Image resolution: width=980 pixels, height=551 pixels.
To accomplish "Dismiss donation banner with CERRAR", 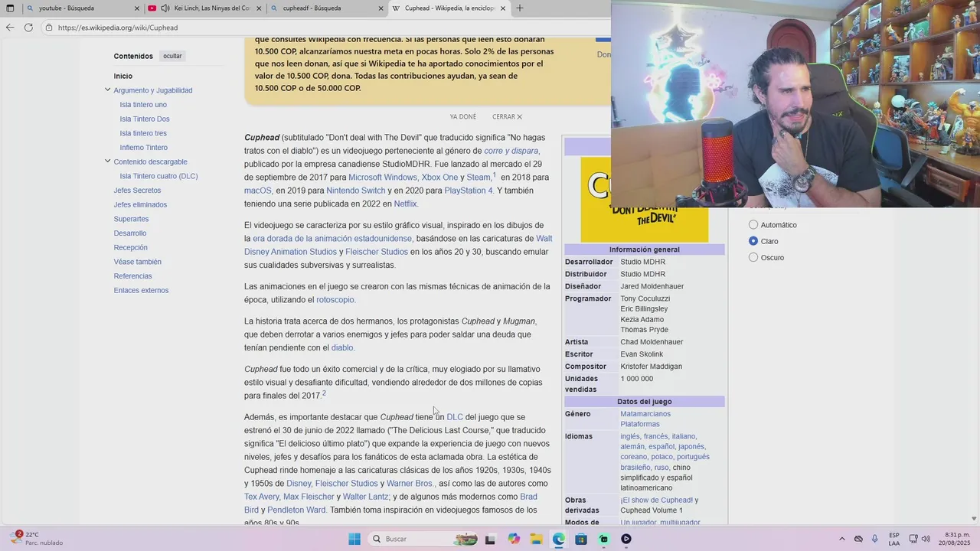I will pyautogui.click(x=507, y=117).
